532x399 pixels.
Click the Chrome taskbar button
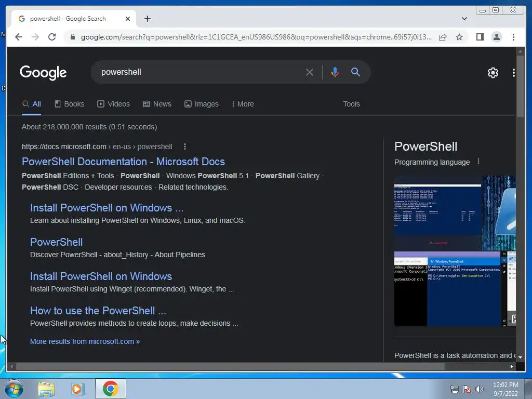(111, 389)
